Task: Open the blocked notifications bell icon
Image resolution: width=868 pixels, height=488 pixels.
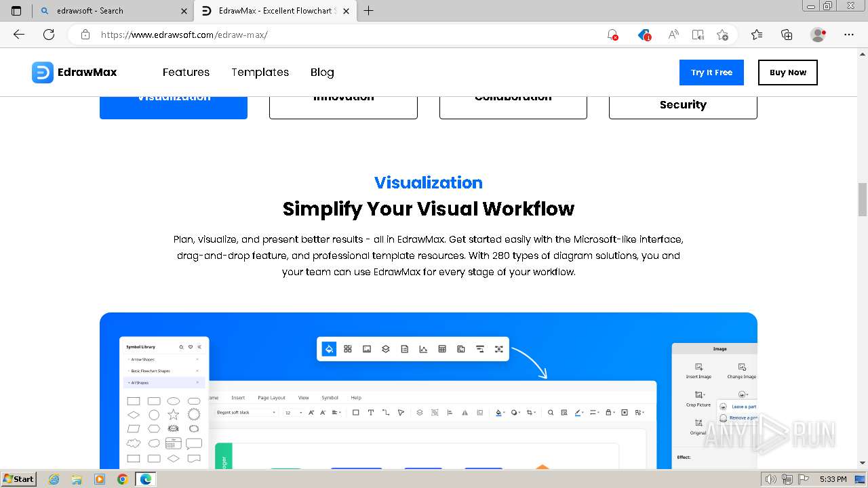Action: tap(612, 35)
